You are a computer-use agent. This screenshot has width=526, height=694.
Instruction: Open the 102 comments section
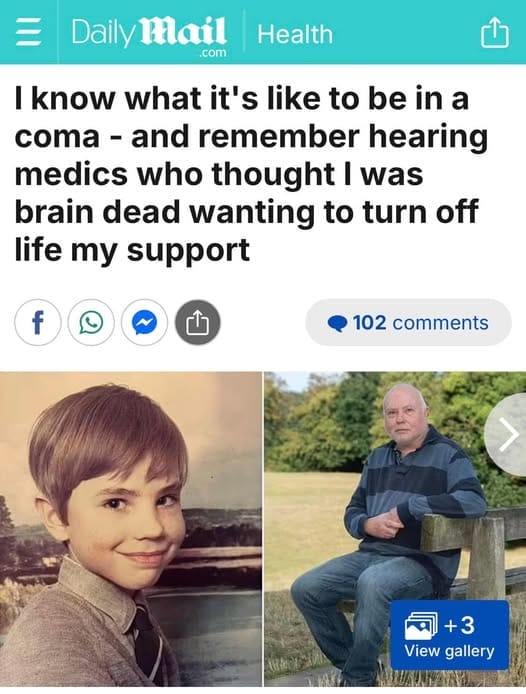(x=408, y=322)
